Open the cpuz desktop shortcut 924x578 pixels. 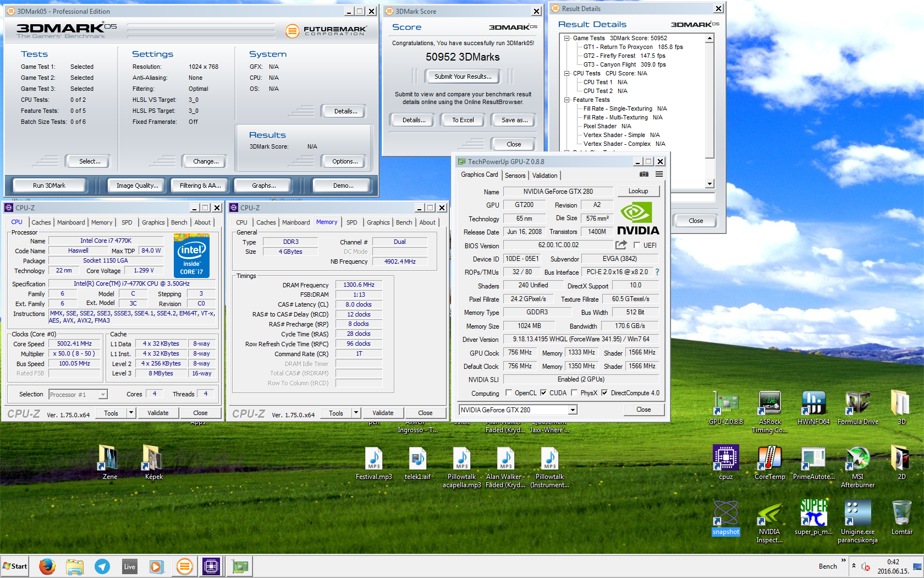(725, 462)
